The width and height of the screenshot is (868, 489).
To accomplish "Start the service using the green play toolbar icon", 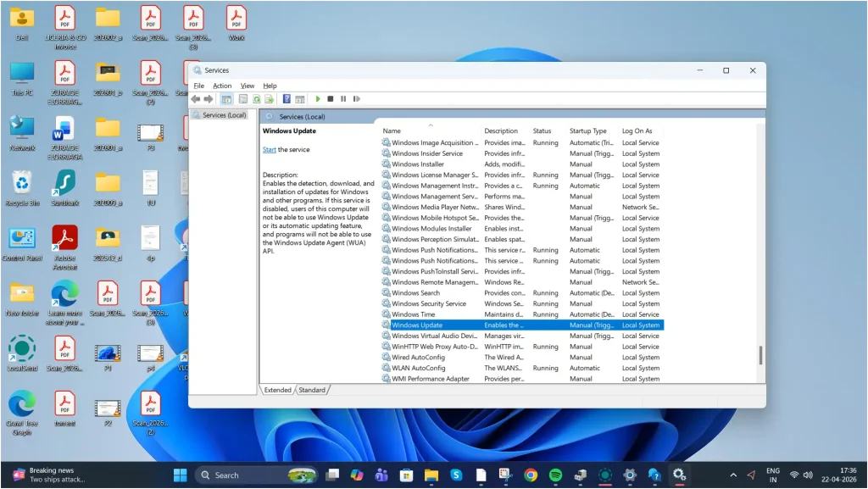I will click(317, 98).
